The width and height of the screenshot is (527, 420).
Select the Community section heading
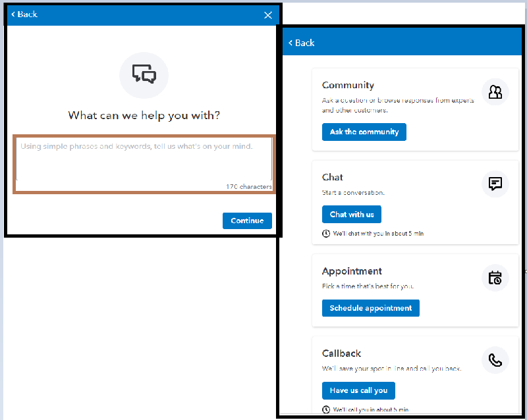(348, 85)
